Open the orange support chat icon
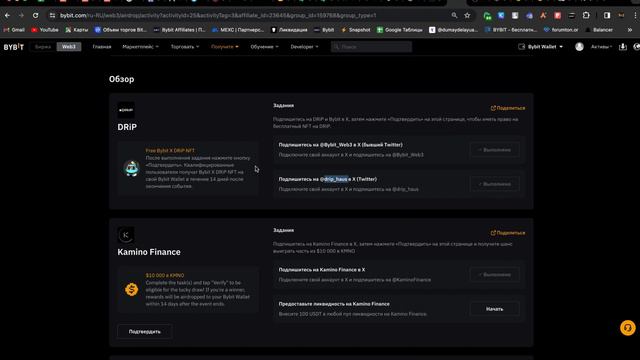Screen dimensions: 640x360 point(628,328)
